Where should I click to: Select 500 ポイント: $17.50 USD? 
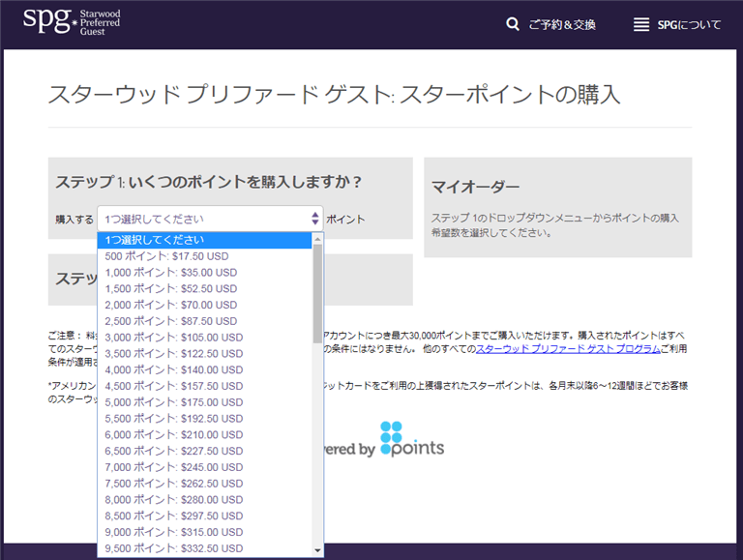click(x=204, y=256)
